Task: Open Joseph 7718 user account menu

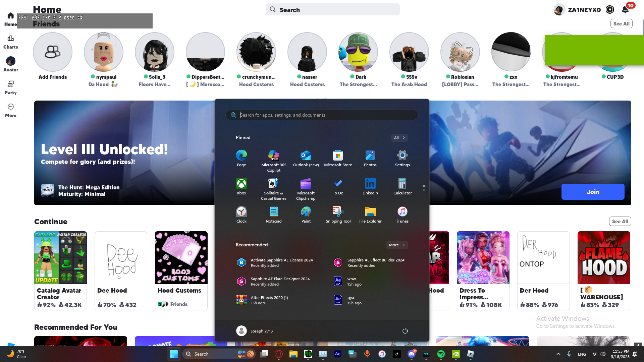Action: (x=255, y=331)
